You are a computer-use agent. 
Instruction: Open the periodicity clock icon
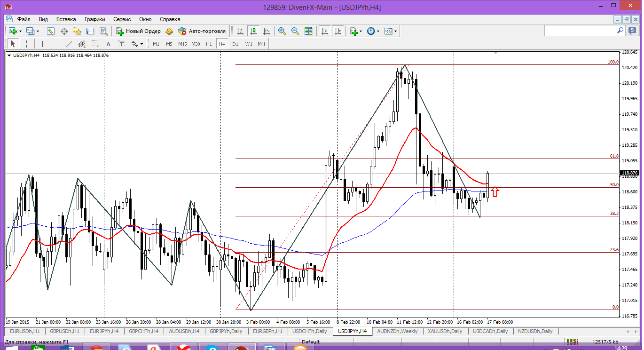click(371, 31)
